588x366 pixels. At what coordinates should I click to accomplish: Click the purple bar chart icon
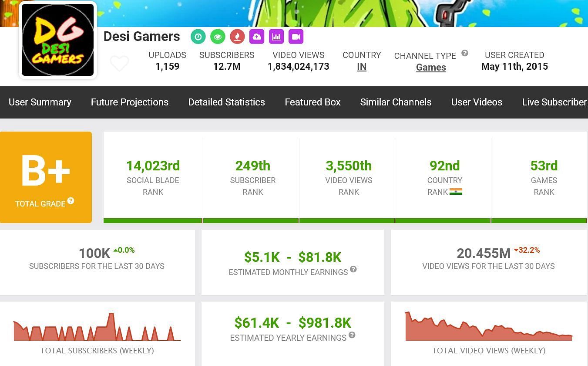[x=276, y=37]
